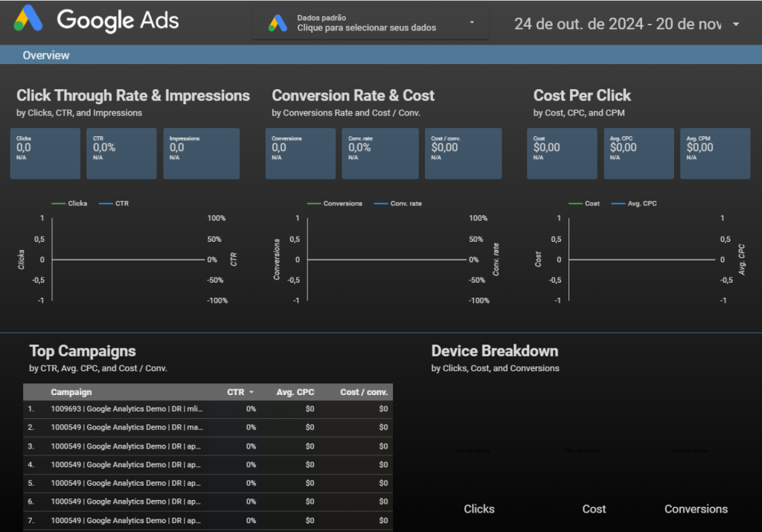
Task: Click the subtitle 'by Cost, CPC, and CPM'
Action: (579, 112)
